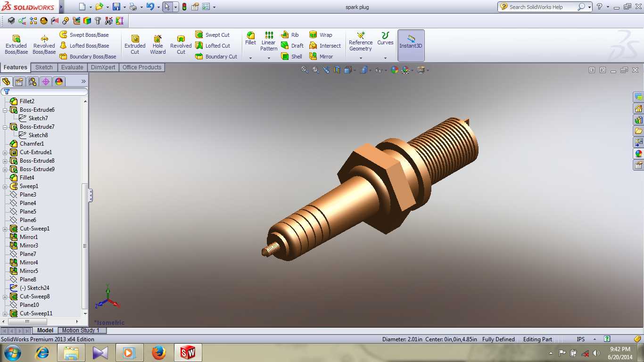Click the Boundary Boss/Base button
Viewport: 644px width, 362px height.
click(88, 57)
